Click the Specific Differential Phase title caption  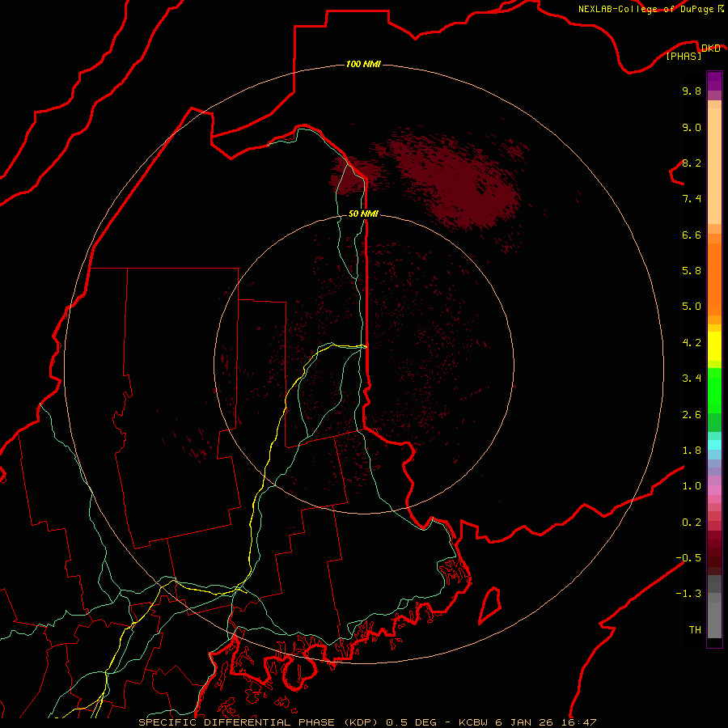point(367,722)
